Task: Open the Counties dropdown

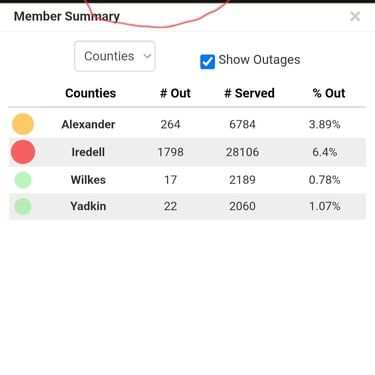Action: click(x=115, y=56)
